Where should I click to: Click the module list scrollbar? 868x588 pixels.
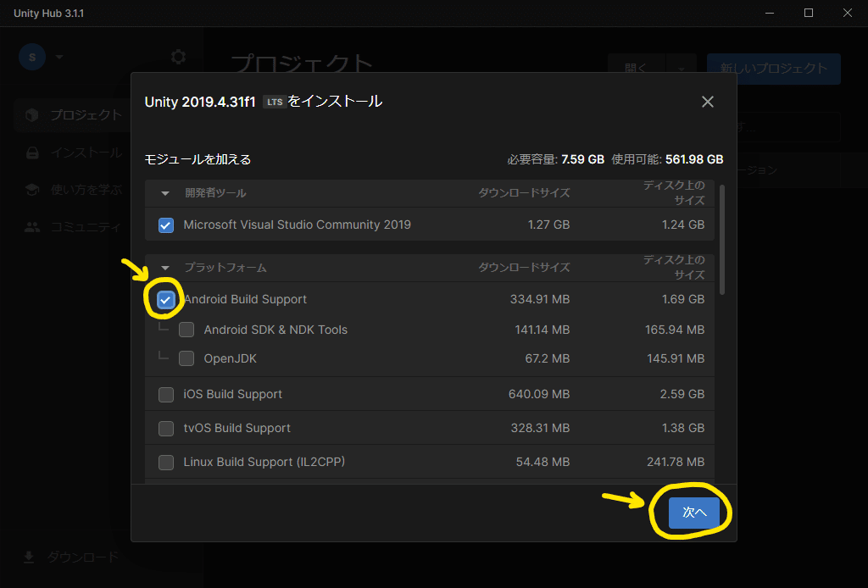(x=722, y=240)
